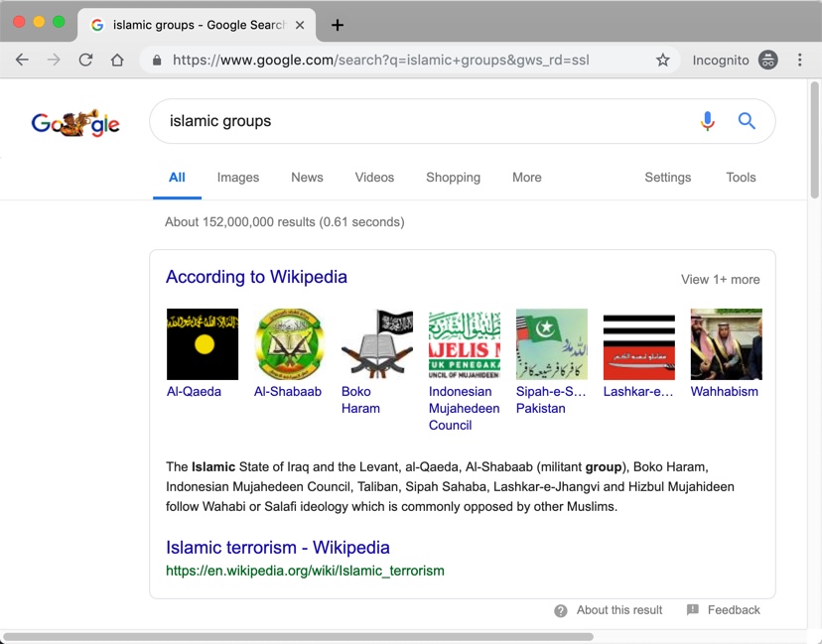Image resolution: width=822 pixels, height=644 pixels.
Task: Open the search Tools options
Action: 741,177
